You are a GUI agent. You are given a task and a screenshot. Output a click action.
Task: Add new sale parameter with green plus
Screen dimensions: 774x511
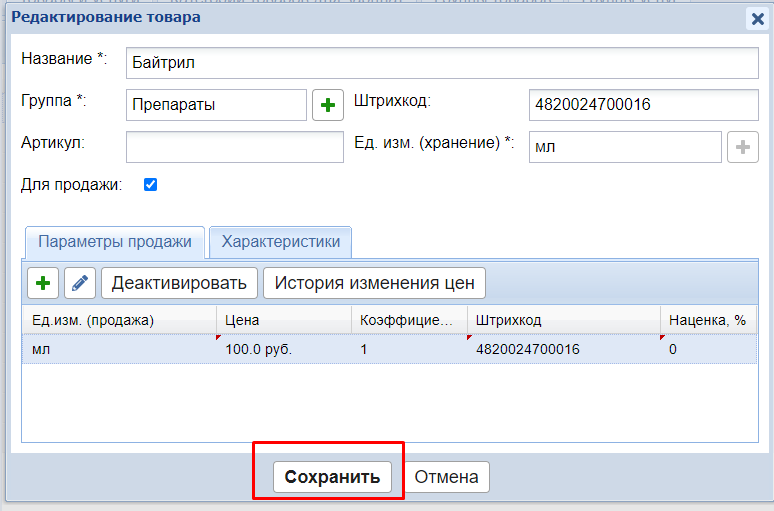[42, 283]
